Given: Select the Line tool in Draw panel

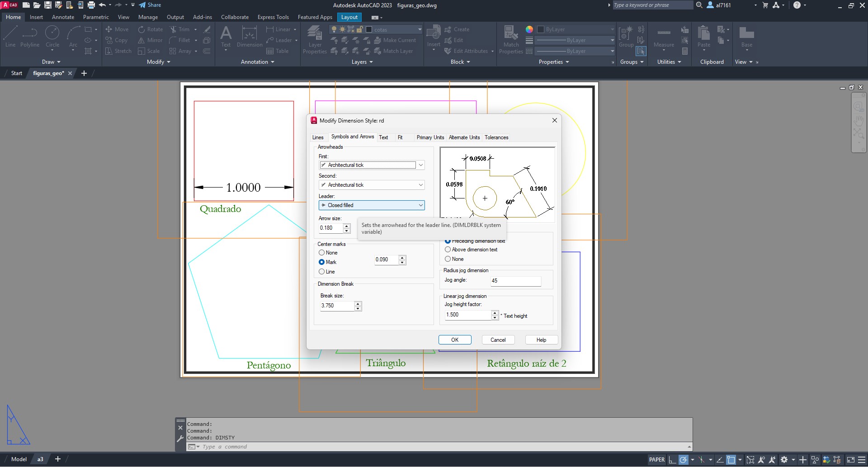Looking at the screenshot, I should pyautogui.click(x=10, y=36).
